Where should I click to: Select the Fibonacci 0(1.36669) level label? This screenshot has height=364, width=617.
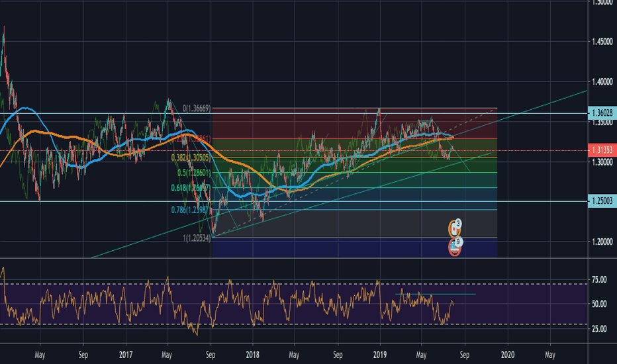(197, 109)
